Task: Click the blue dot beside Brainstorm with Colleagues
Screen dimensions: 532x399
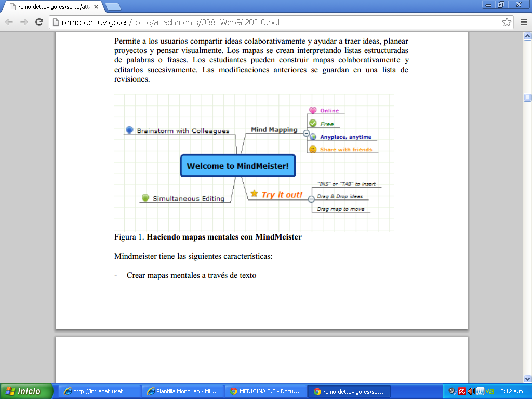Action: 129,129
